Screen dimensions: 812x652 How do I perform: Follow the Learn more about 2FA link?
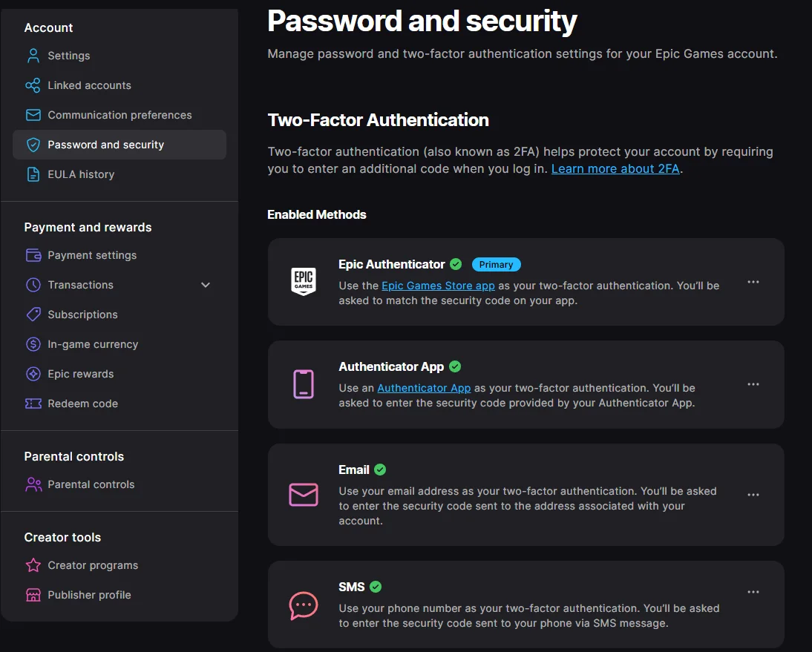(615, 168)
